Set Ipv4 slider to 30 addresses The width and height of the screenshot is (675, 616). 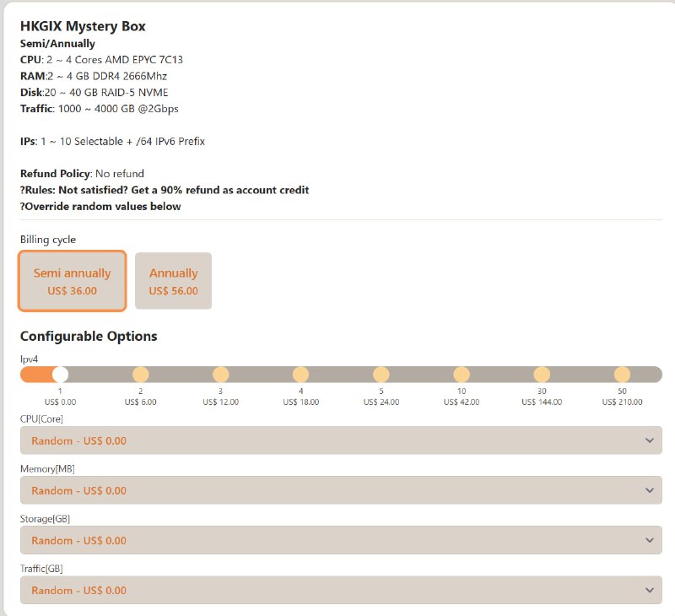pyautogui.click(x=542, y=375)
